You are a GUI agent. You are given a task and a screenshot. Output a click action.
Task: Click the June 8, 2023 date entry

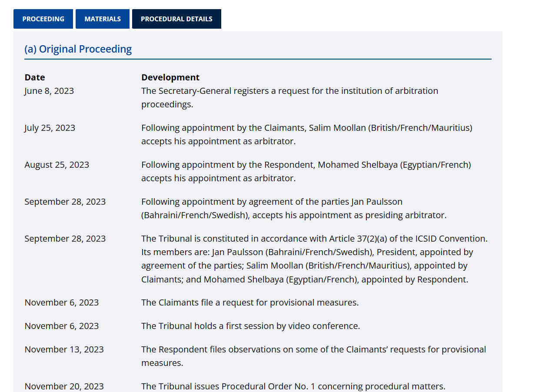pos(49,91)
